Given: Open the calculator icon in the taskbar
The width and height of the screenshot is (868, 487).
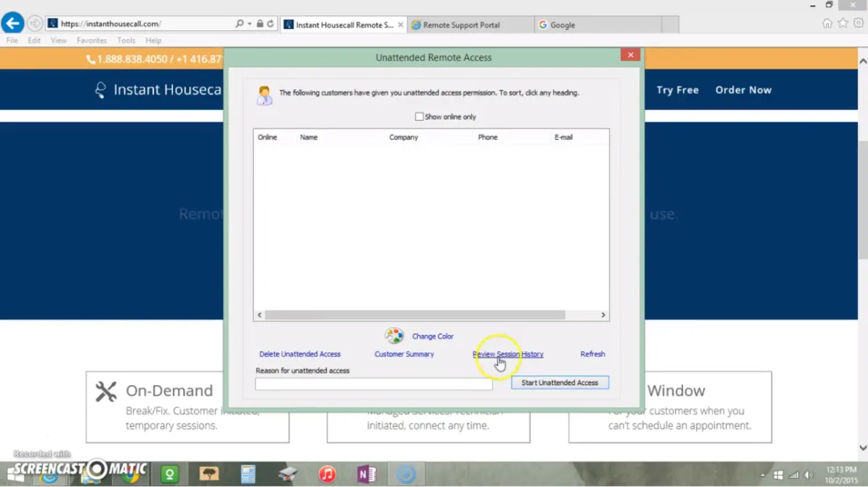Looking at the screenshot, I should coord(248,474).
